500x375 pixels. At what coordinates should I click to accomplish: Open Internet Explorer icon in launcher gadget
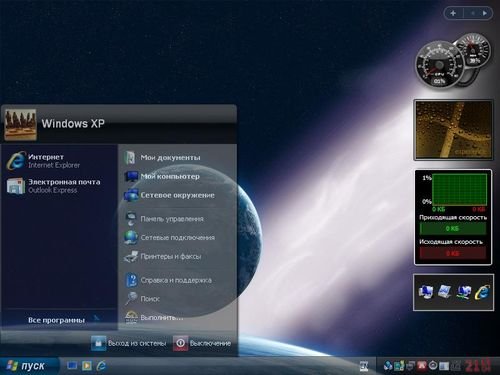tap(483, 292)
